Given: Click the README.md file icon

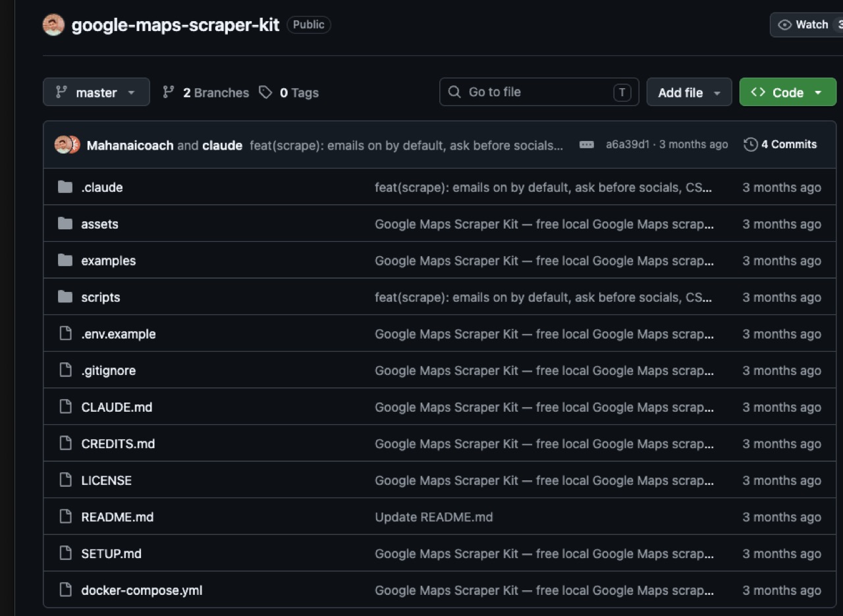Looking at the screenshot, I should pos(65,517).
